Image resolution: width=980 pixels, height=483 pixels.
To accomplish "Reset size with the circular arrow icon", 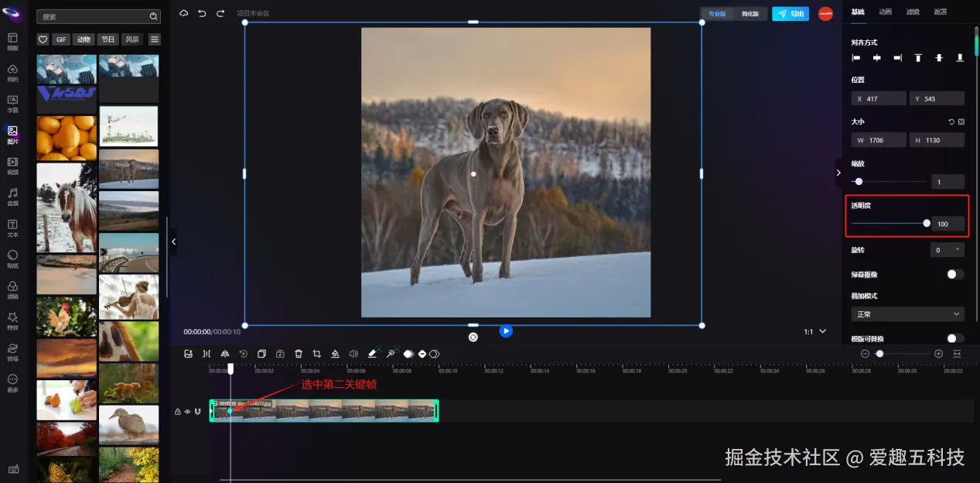I will [x=951, y=122].
